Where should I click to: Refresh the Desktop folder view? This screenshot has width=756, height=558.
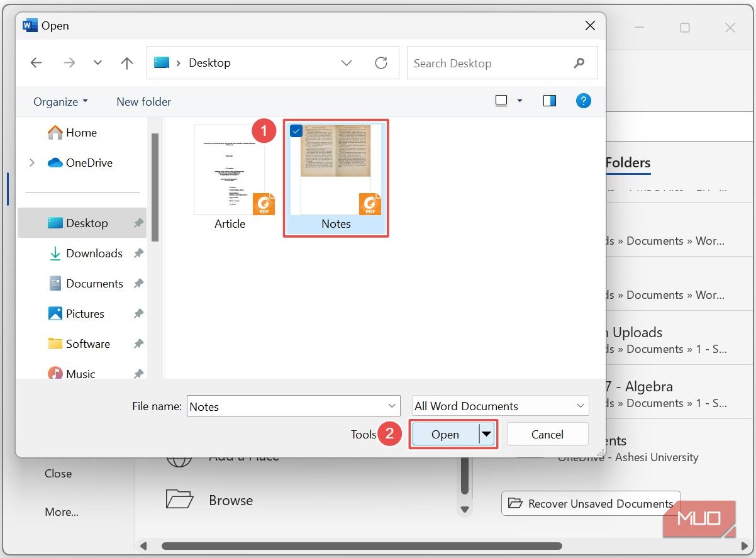[x=381, y=63]
